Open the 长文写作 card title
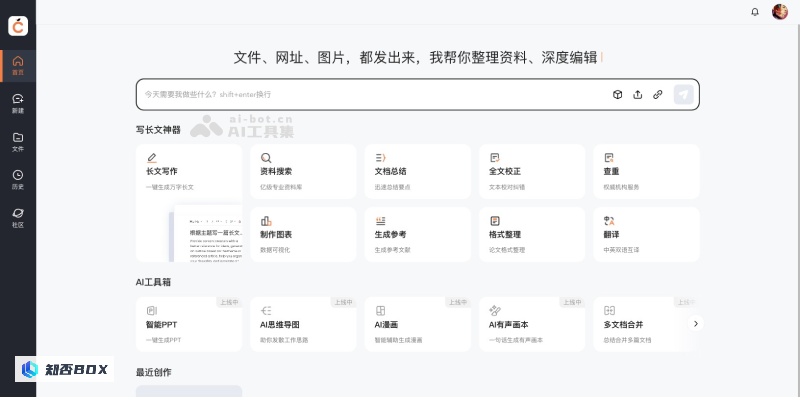Image resolution: width=800 pixels, height=397 pixels. pos(162,171)
